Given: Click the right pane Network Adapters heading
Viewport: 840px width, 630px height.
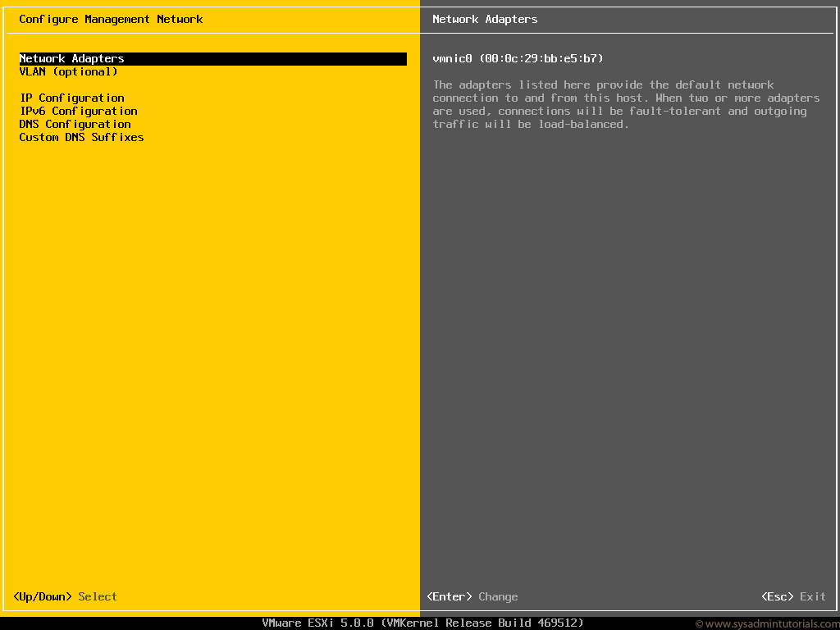Looking at the screenshot, I should coord(485,20).
